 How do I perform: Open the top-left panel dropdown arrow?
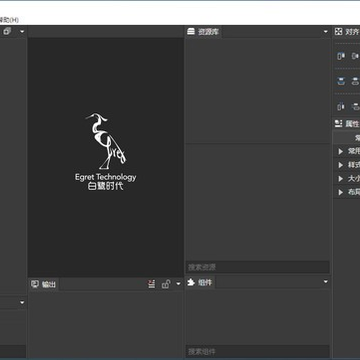pos(22,32)
